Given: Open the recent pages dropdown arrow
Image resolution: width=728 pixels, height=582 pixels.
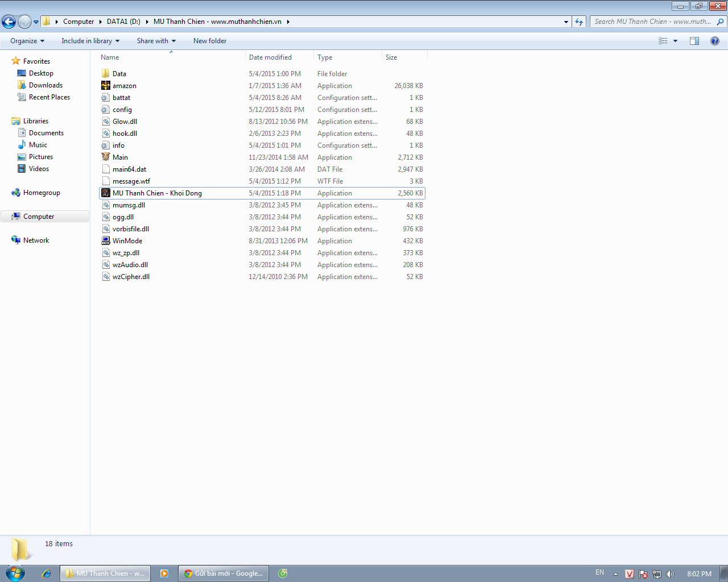Looking at the screenshot, I should (36, 22).
